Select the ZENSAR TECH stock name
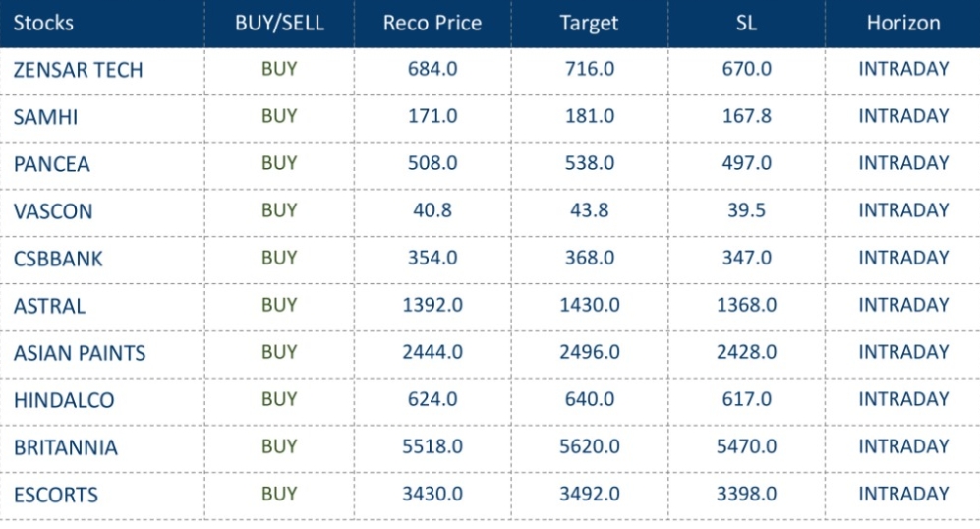The image size is (980, 529). (x=78, y=70)
